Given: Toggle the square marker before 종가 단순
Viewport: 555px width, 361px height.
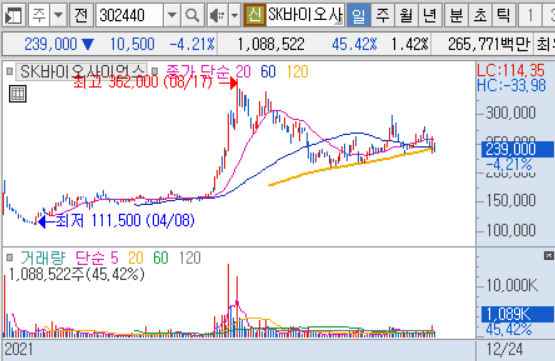Looking at the screenshot, I should 155,71.
